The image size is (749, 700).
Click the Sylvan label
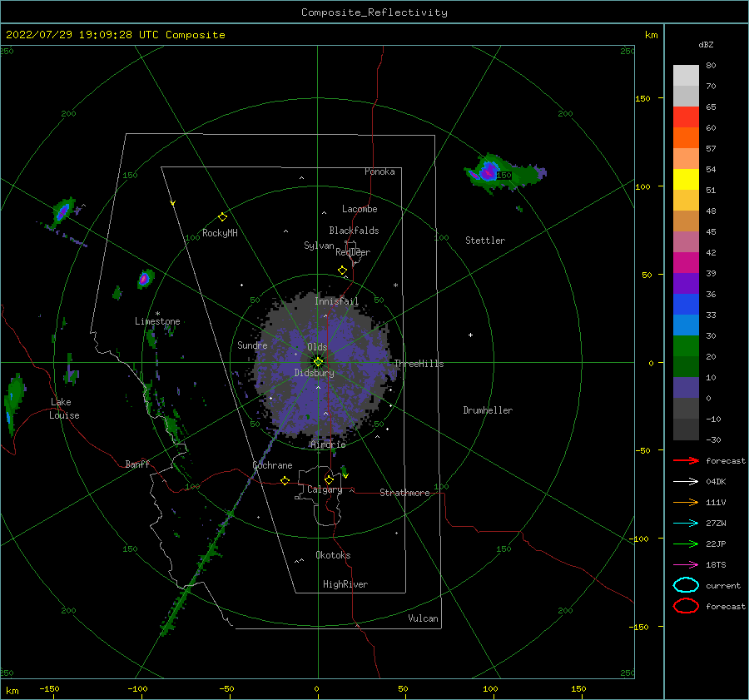(x=319, y=246)
